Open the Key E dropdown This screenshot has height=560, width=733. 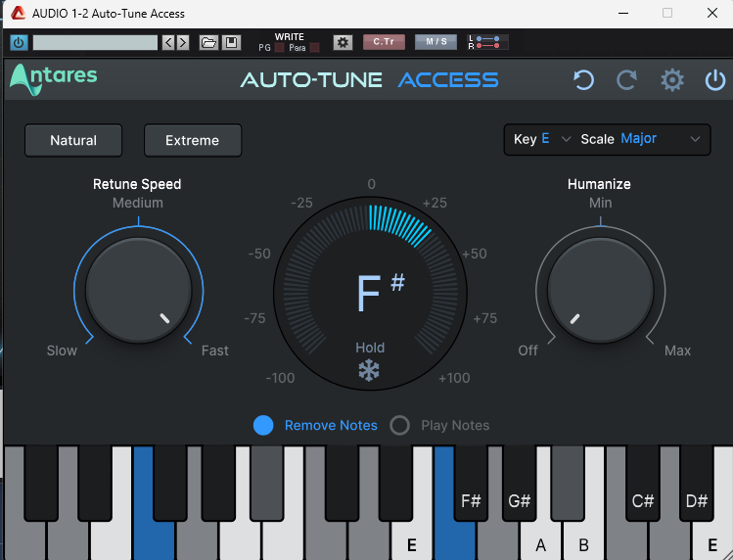(x=542, y=139)
